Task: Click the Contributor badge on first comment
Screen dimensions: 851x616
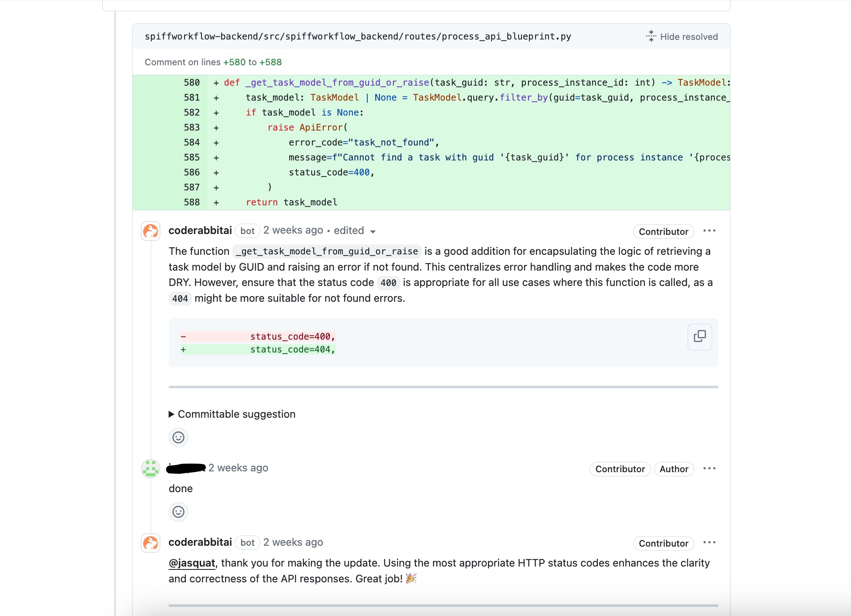Action: tap(663, 232)
